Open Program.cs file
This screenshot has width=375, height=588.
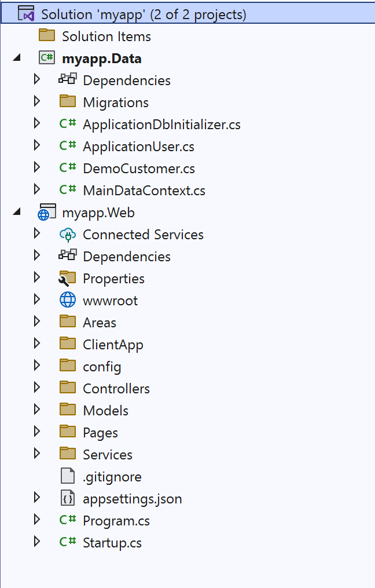pyautogui.click(x=116, y=521)
